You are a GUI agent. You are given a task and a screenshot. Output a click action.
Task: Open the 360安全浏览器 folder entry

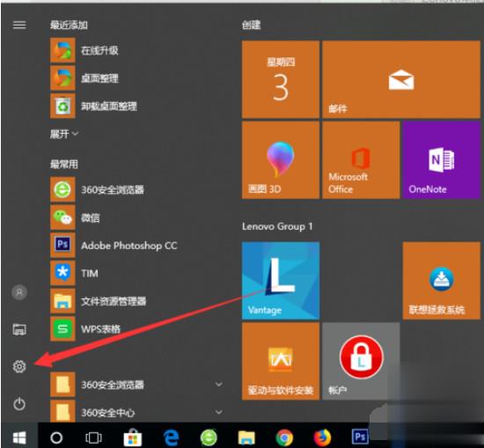[x=136, y=385]
